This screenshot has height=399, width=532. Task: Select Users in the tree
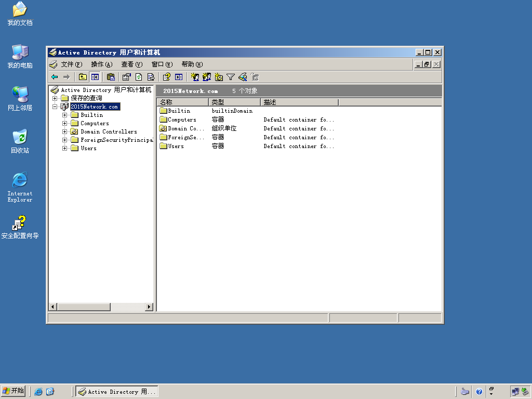coord(88,148)
